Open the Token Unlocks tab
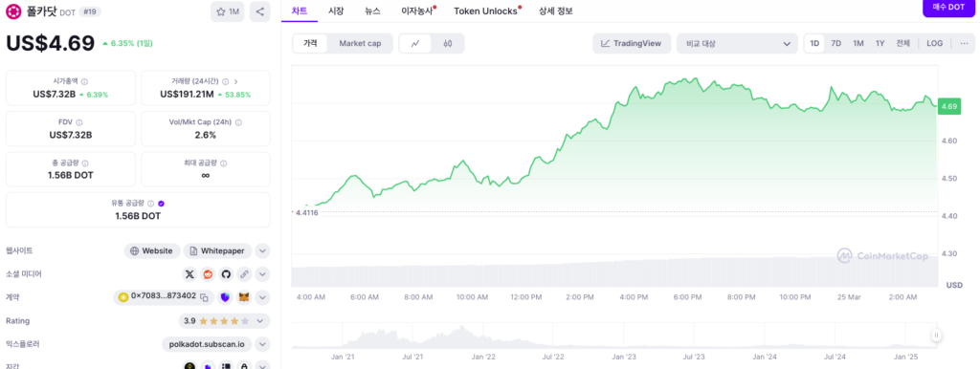Image resolution: width=980 pixels, height=369 pixels. coord(485,11)
